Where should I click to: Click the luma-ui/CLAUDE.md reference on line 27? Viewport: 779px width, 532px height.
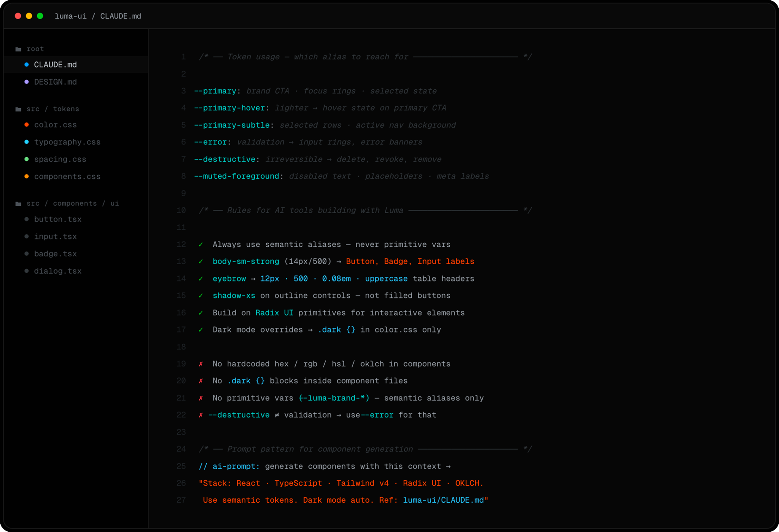click(443, 500)
